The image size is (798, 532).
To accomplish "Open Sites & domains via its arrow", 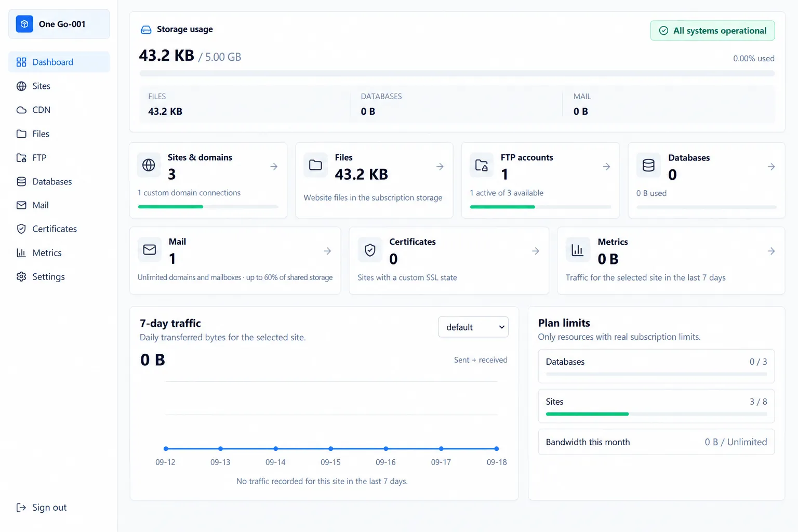I will [x=274, y=167].
